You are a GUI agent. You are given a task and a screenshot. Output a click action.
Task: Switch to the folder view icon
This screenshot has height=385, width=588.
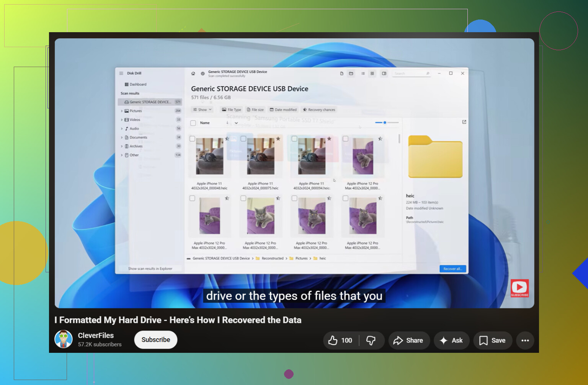(x=351, y=74)
